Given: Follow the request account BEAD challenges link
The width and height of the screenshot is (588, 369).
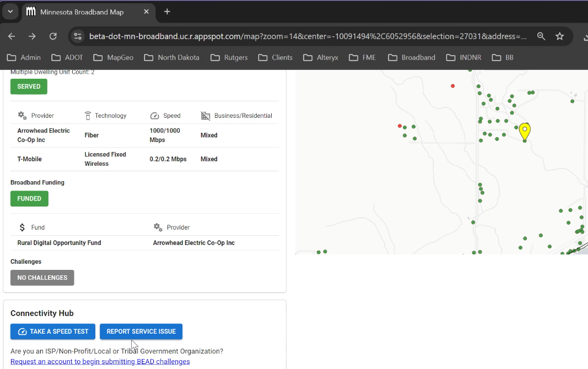Looking at the screenshot, I should [x=100, y=361].
